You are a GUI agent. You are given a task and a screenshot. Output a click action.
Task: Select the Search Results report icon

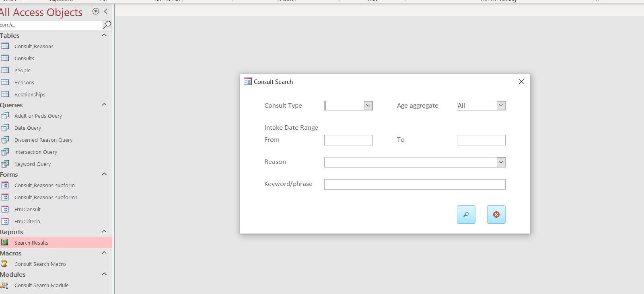pyautogui.click(x=4, y=243)
